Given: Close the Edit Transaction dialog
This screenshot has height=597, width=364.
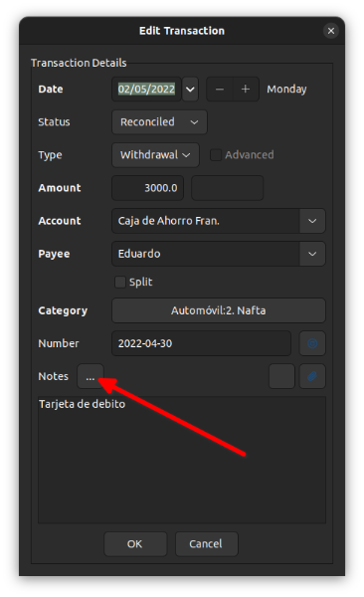Looking at the screenshot, I should [x=331, y=31].
